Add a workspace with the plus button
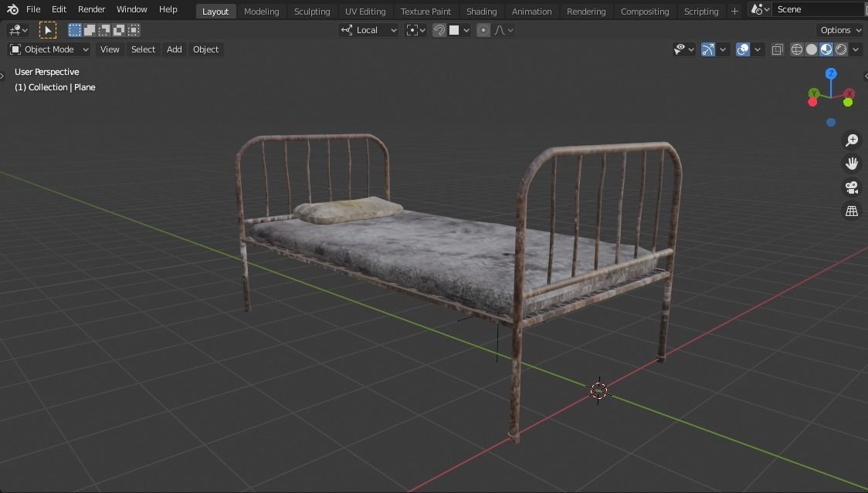This screenshot has height=493, width=868. coord(734,11)
